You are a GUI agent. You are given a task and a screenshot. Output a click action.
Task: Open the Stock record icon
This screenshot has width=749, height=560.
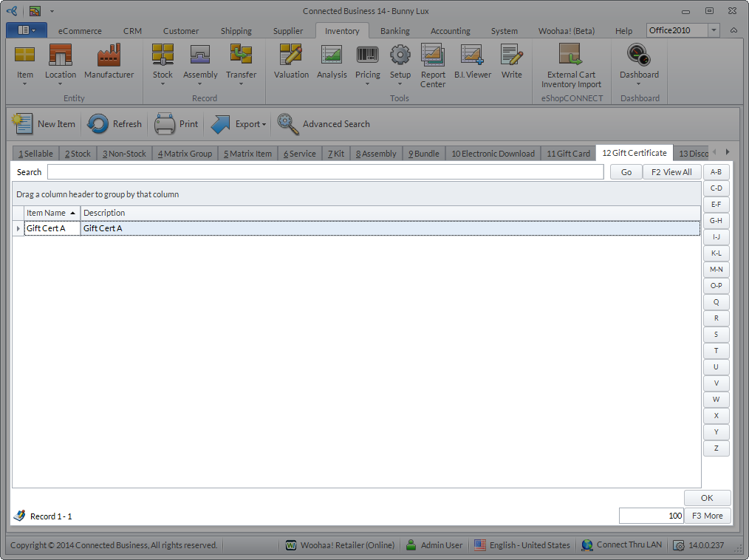click(163, 64)
